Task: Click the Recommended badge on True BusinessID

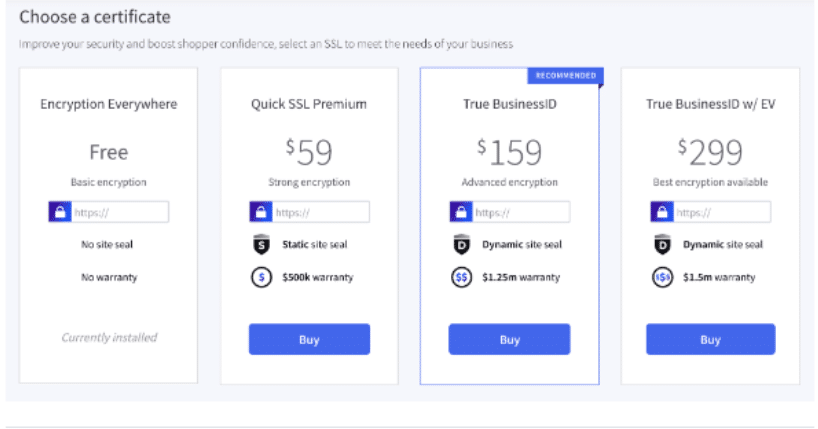Action: 564,75
